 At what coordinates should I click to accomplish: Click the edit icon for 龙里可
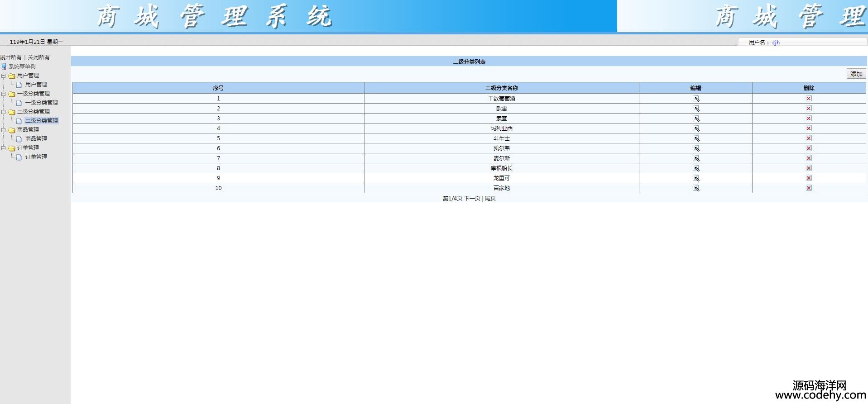[x=696, y=178]
